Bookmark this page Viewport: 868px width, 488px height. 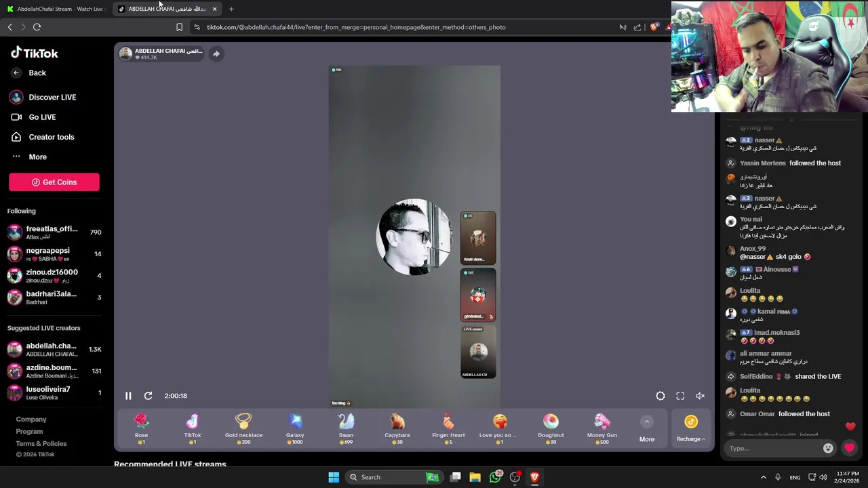(179, 27)
